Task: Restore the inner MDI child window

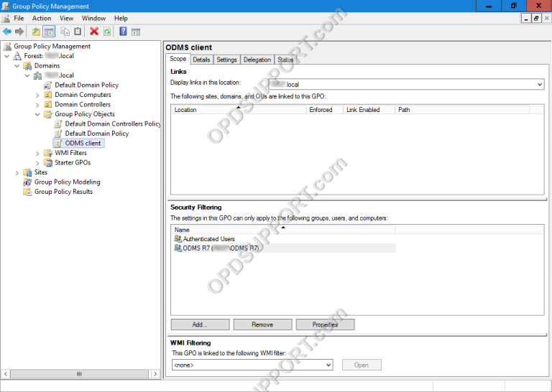Action: coord(536,18)
